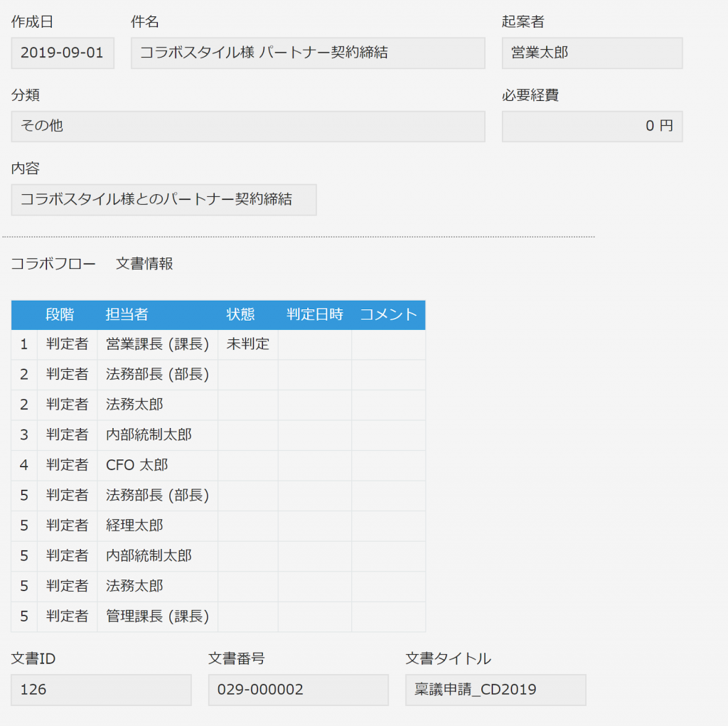The image size is (728, 726).
Task: Click the 内容 field text
Action: [164, 200]
